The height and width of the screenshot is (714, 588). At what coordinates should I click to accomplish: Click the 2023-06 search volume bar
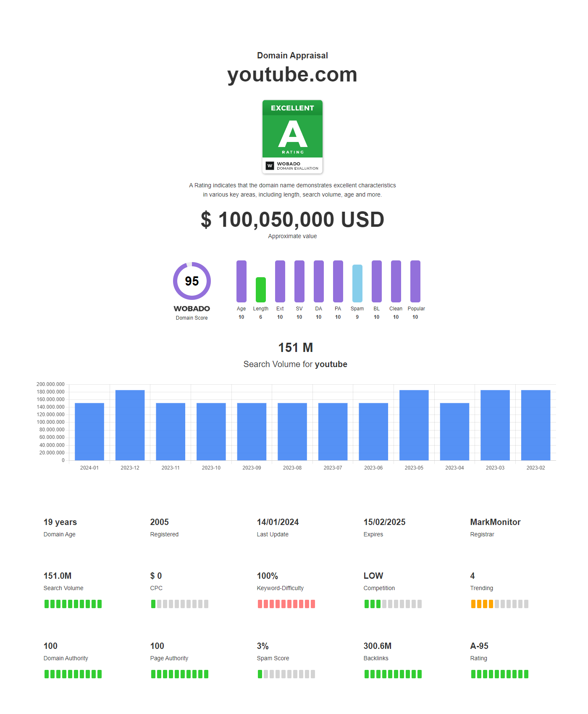point(373,432)
